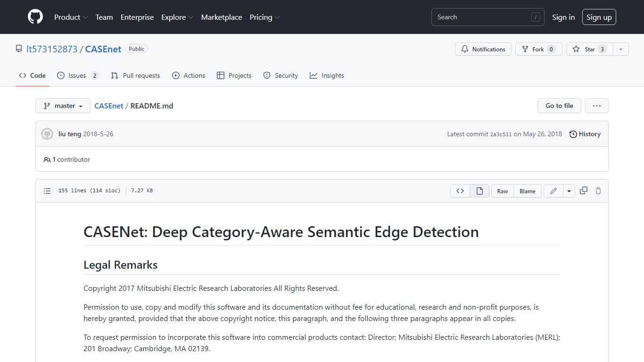
Task: Click the Sign up button
Action: [x=599, y=17]
